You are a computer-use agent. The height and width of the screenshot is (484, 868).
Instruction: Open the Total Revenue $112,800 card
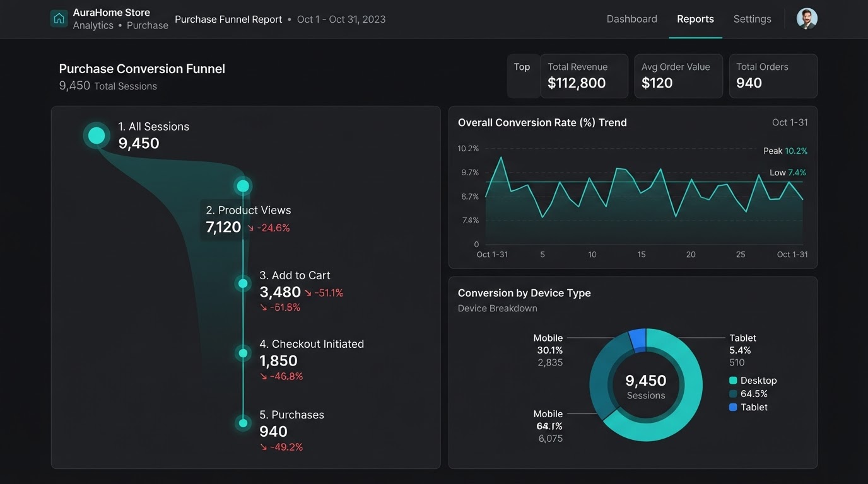tap(584, 76)
